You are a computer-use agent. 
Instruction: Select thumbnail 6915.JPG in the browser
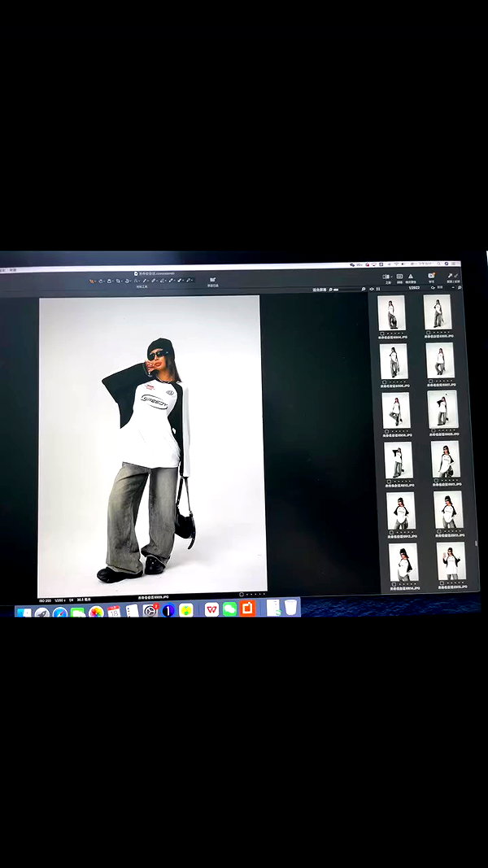pos(451,560)
